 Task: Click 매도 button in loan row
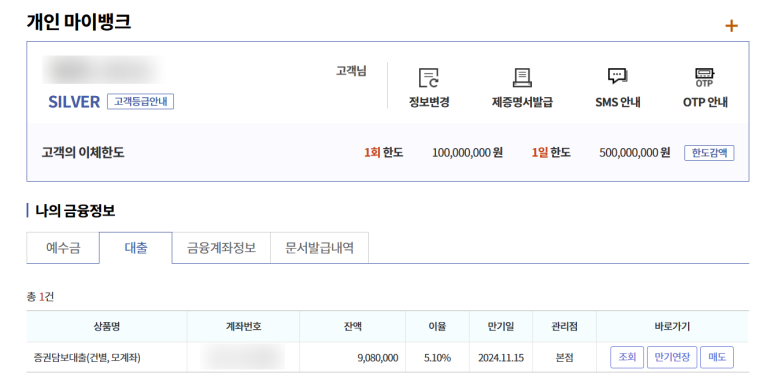(x=717, y=357)
